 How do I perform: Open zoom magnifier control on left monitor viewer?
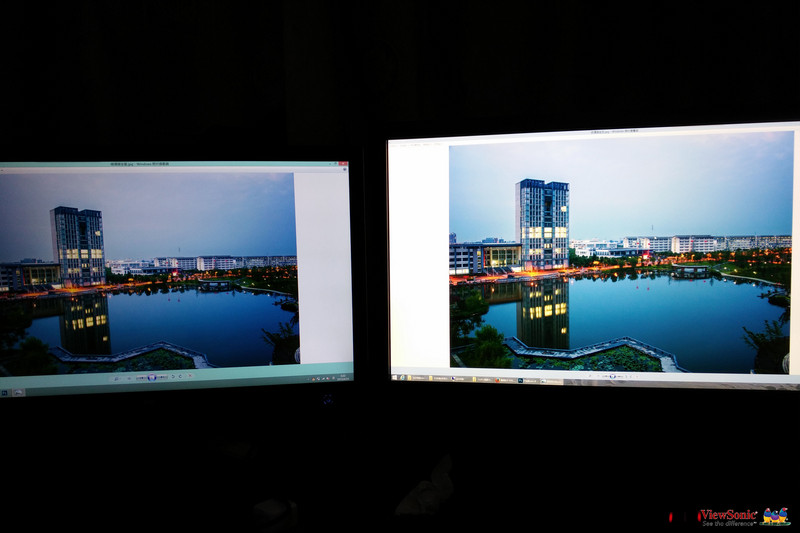coord(116,378)
